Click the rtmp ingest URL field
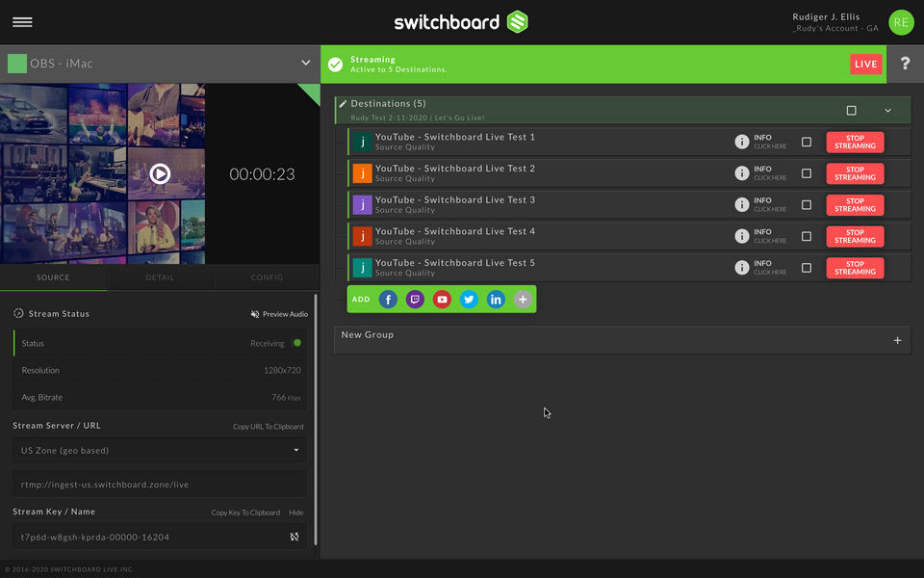Image resolution: width=924 pixels, height=578 pixels. tap(159, 485)
